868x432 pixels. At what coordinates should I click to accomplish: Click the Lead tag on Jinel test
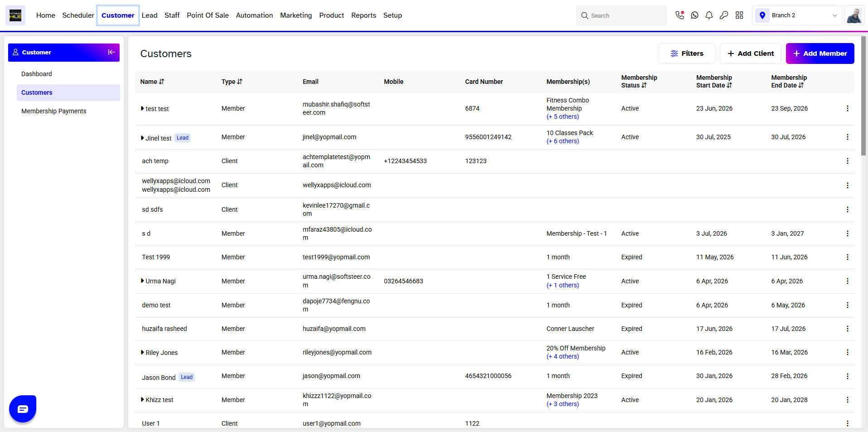(183, 138)
